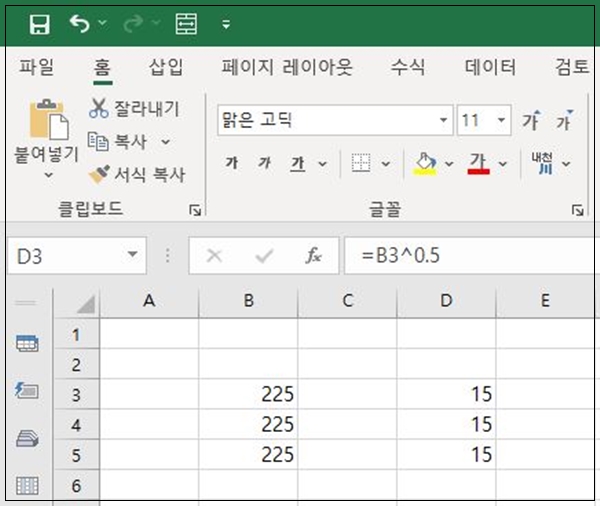Click the form icon in quick access toolbar
The image size is (600, 506).
click(x=186, y=24)
